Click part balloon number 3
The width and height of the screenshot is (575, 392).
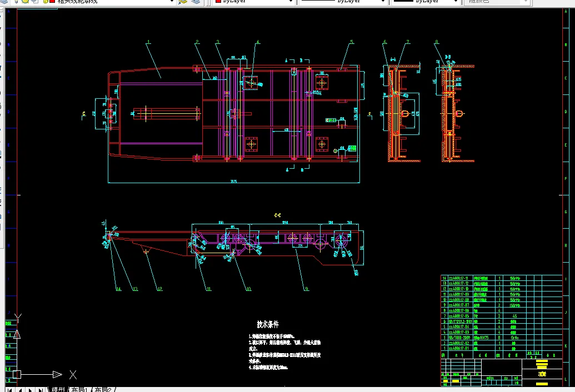(x=218, y=42)
